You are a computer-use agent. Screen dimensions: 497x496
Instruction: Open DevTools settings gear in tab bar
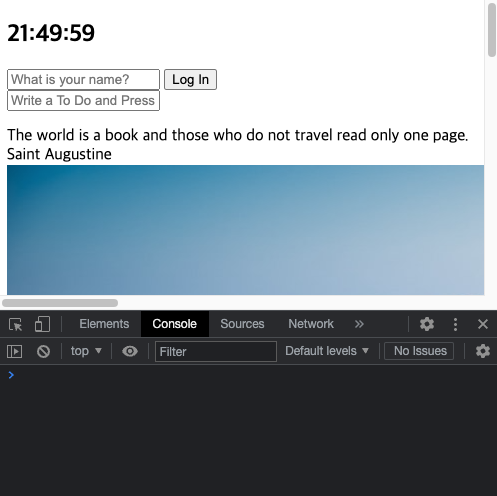[427, 324]
